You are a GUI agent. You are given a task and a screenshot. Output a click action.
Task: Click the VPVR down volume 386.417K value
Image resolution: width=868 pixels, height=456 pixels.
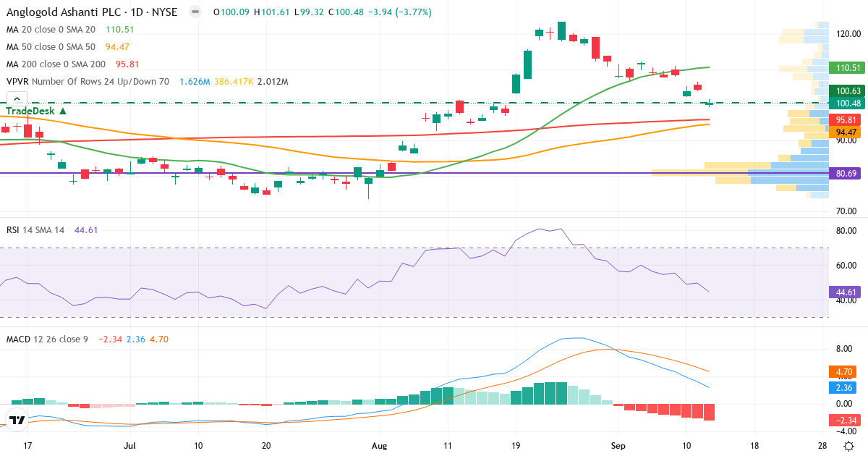tap(234, 82)
